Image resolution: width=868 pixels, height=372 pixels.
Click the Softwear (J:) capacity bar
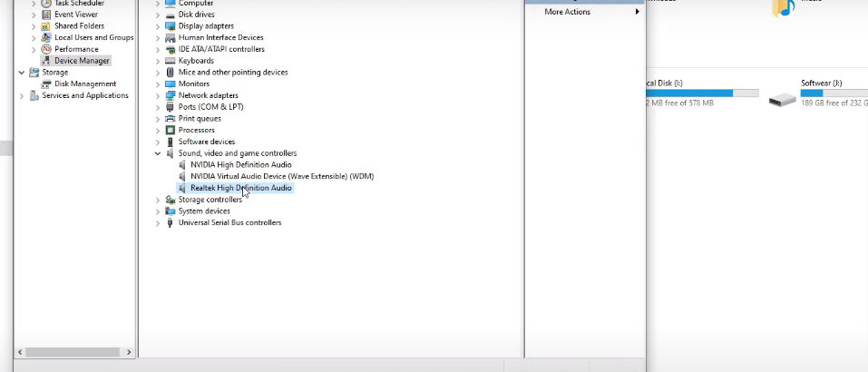tap(834, 93)
